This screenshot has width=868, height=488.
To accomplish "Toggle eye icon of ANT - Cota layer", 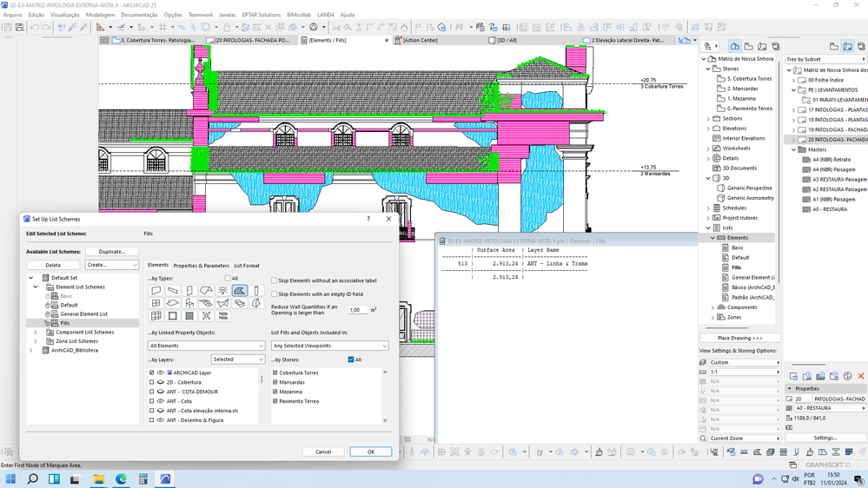I will [x=160, y=401].
